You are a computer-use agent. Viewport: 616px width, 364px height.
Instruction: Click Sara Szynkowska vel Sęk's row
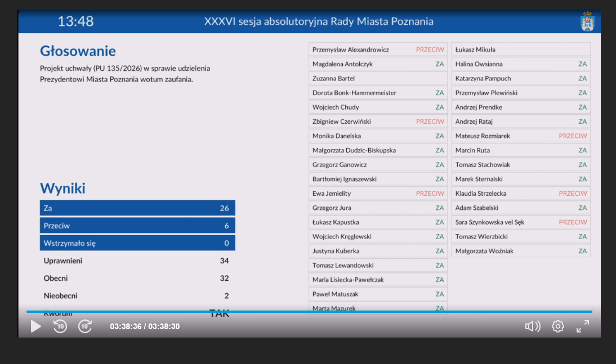[x=521, y=222]
